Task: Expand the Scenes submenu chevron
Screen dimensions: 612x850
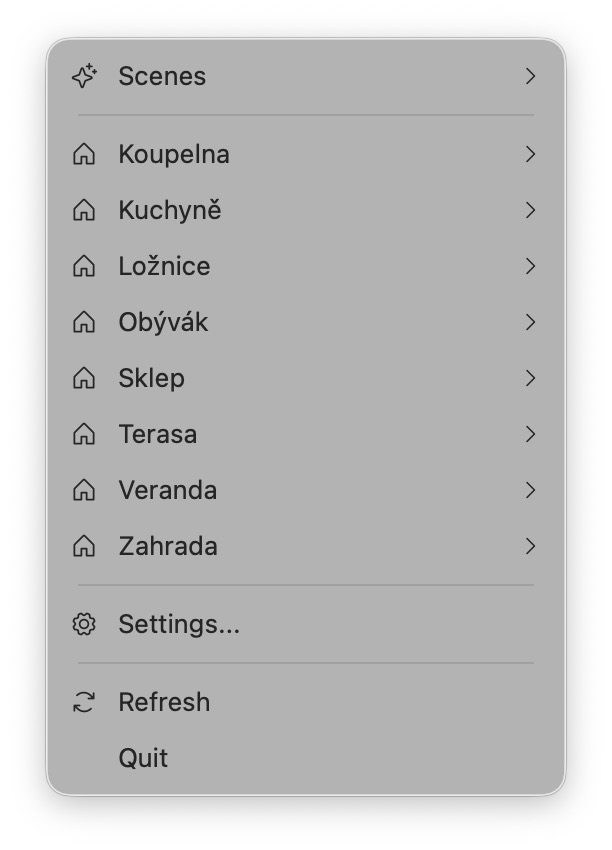Action: [x=531, y=76]
